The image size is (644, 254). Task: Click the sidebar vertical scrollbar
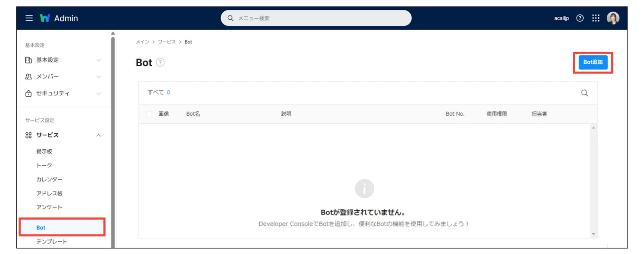click(113, 136)
